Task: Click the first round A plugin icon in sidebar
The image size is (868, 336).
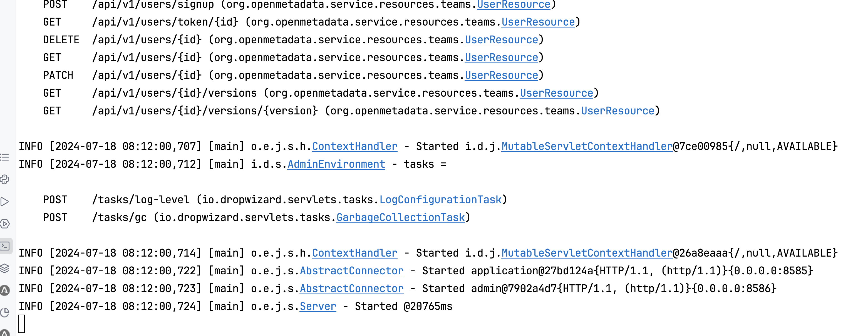Action: pyautogui.click(x=5, y=290)
